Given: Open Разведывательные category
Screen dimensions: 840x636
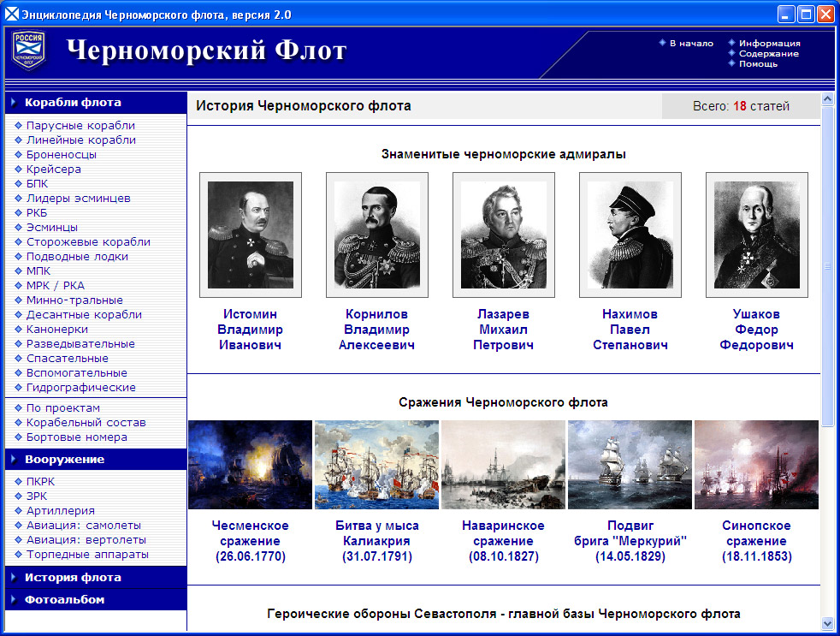Looking at the screenshot, I should point(80,343).
